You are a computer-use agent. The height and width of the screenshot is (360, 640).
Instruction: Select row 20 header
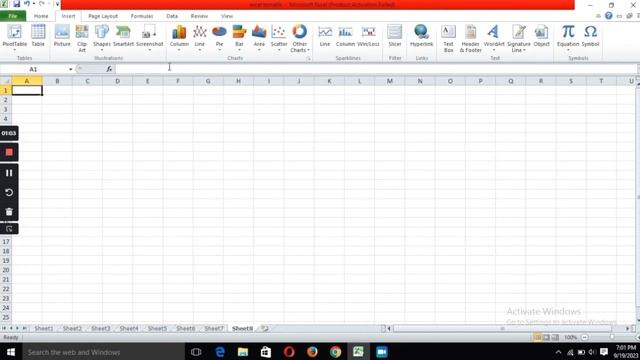coord(6,270)
